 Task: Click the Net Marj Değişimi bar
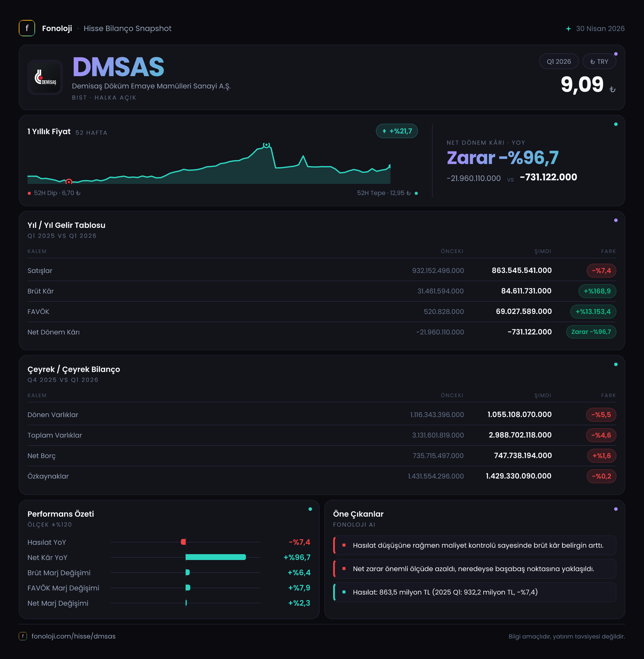click(186, 603)
